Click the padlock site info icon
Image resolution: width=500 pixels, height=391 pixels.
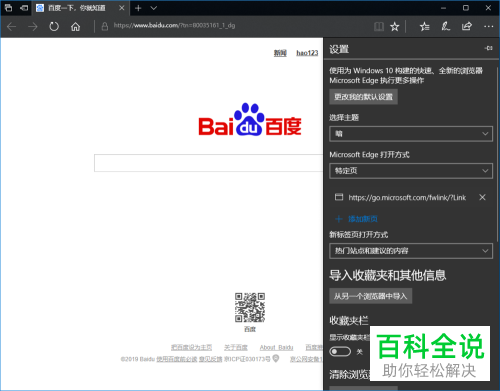pos(105,26)
